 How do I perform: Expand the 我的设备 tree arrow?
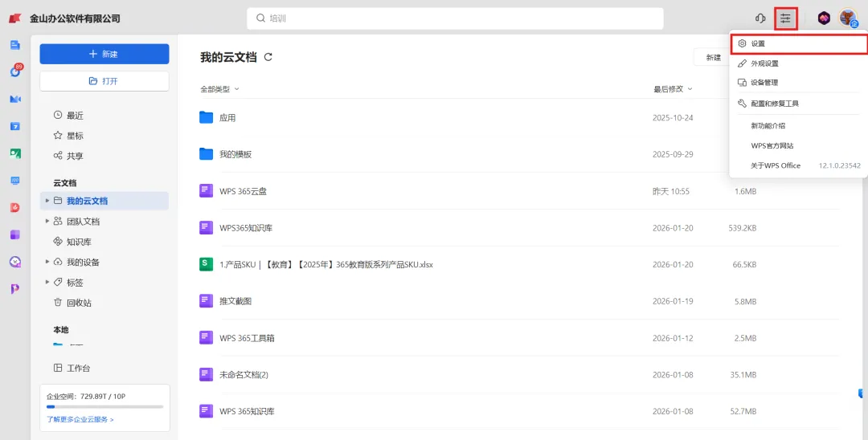(47, 262)
